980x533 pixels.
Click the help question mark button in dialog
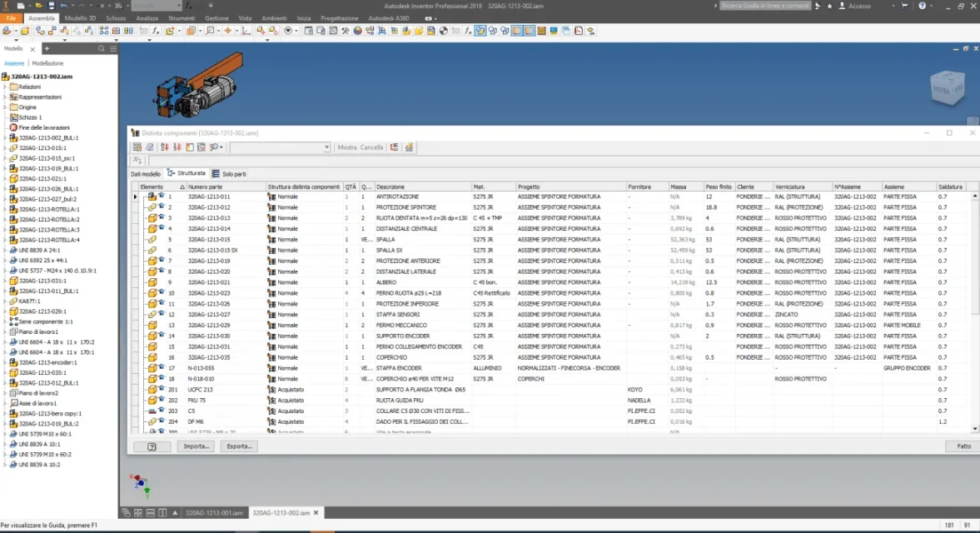click(x=152, y=446)
